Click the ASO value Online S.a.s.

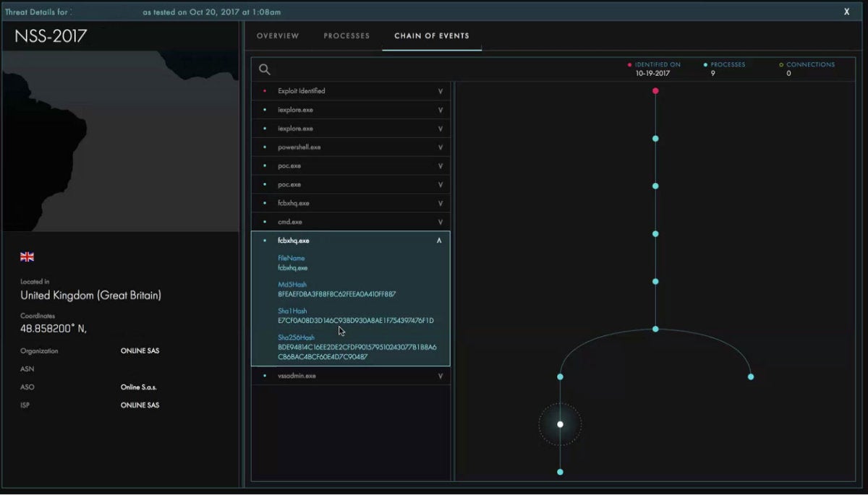[x=140, y=387]
